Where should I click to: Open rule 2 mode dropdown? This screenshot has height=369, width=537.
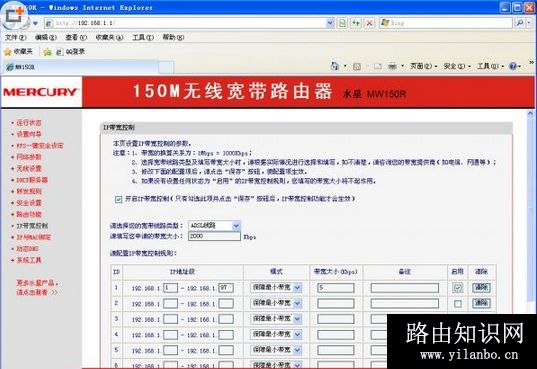[276, 303]
